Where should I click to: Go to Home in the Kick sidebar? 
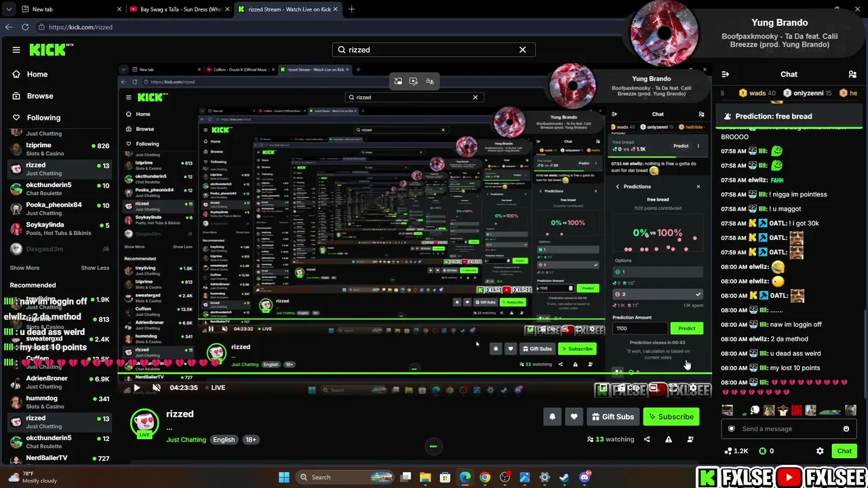[37, 75]
